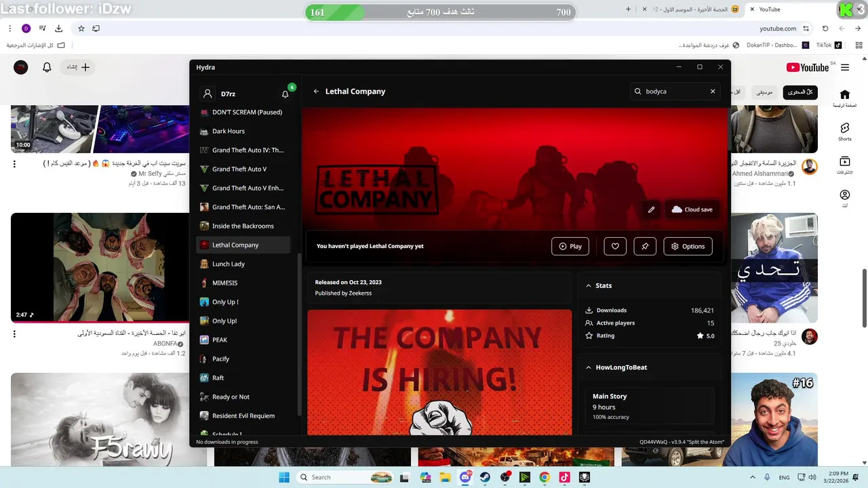Pin Lethal Company with the pin icon
The image size is (868, 488).
[x=645, y=246]
